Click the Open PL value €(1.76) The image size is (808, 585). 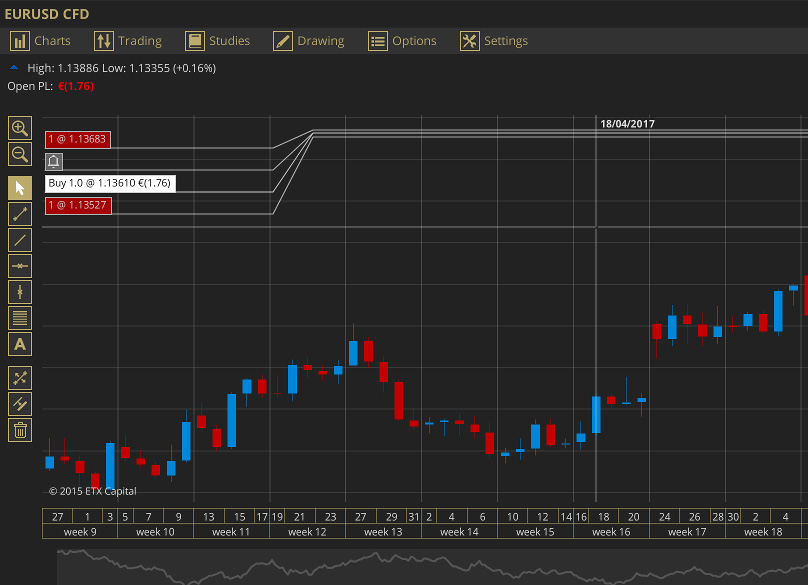click(76, 86)
